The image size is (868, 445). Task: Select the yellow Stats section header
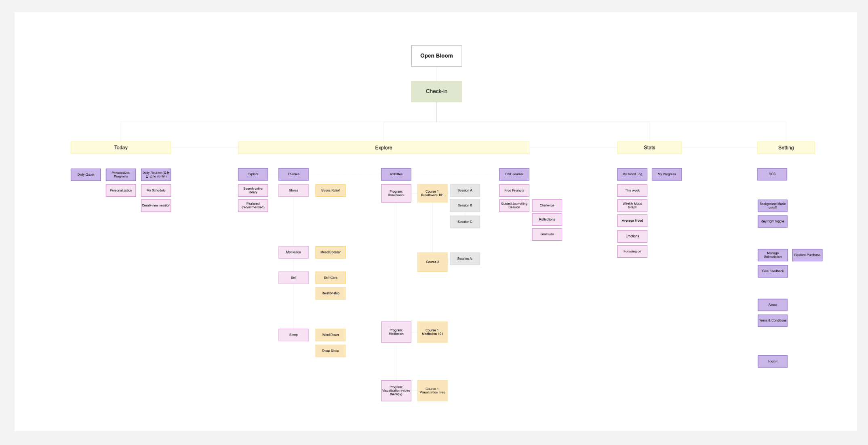tap(649, 148)
